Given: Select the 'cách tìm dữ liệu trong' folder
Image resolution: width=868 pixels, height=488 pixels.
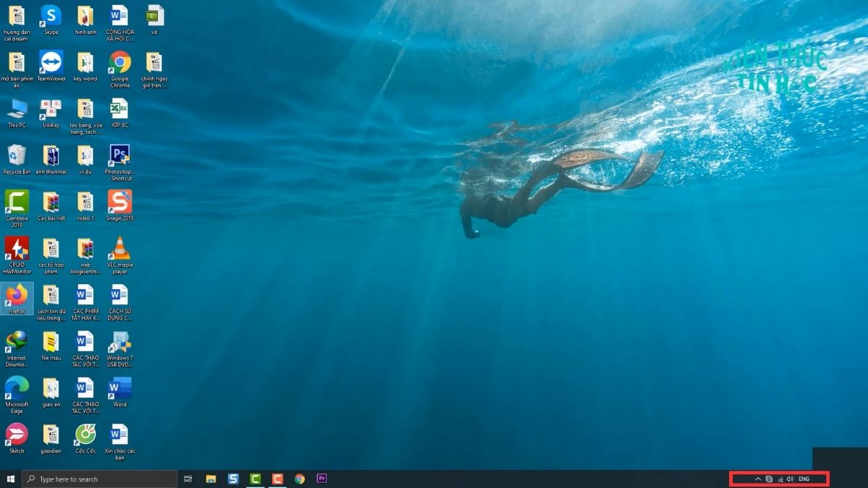Looking at the screenshot, I should click(x=51, y=301).
